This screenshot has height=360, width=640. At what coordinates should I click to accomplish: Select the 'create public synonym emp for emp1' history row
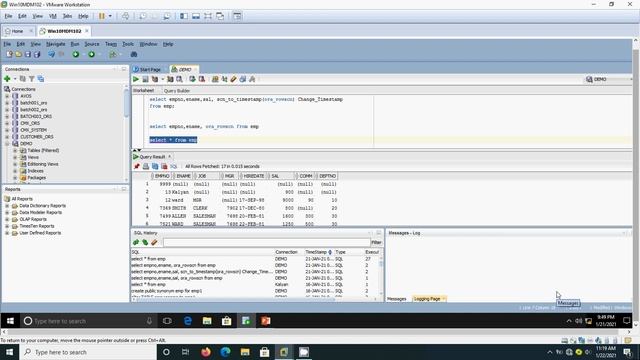pyautogui.click(x=256, y=291)
